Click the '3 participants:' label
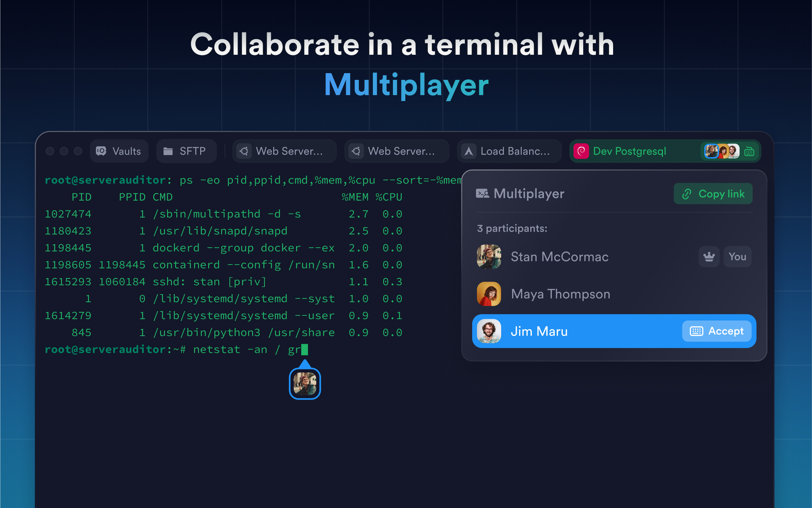812x508 pixels. pos(512,229)
